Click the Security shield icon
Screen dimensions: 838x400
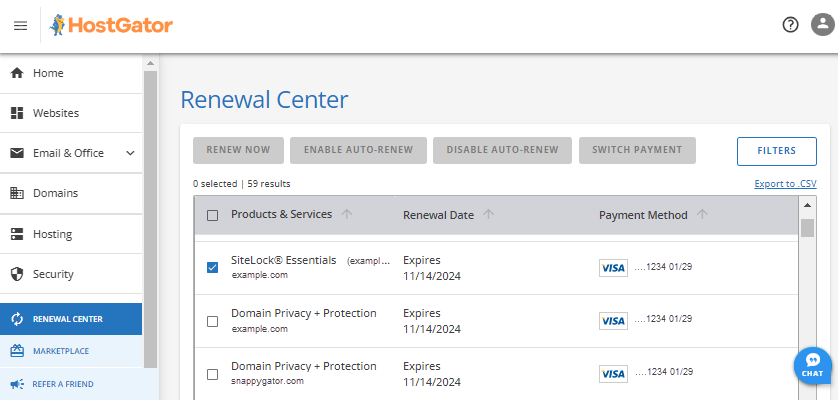[17, 274]
